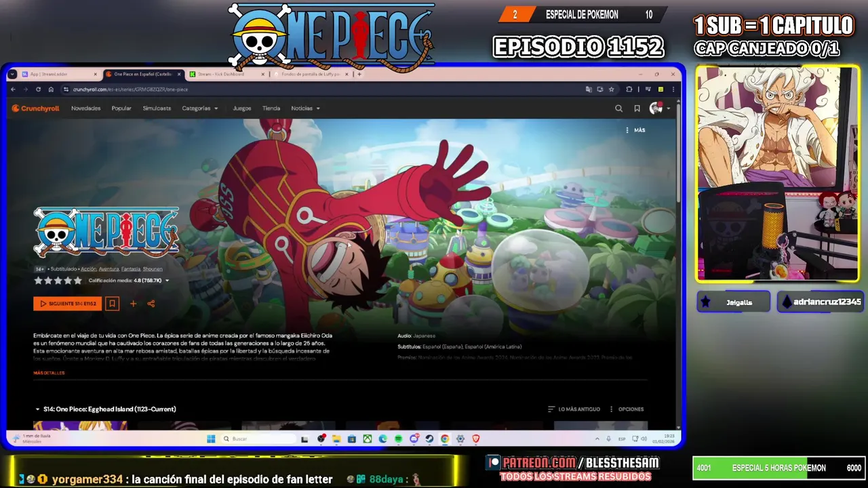Open the Categorías dropdown in navigation

point(200,108)
